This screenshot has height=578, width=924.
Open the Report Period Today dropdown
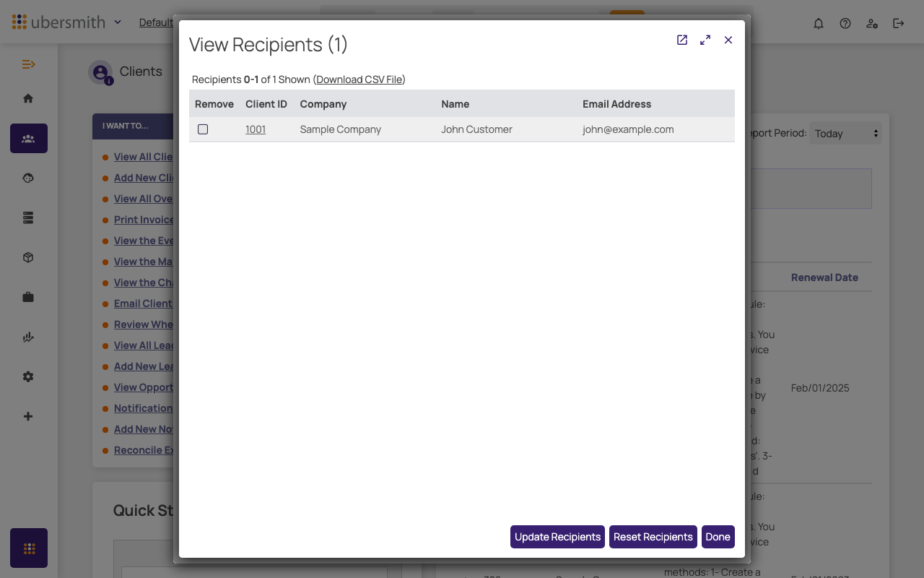pyautogui.click(x=845, y=134)
